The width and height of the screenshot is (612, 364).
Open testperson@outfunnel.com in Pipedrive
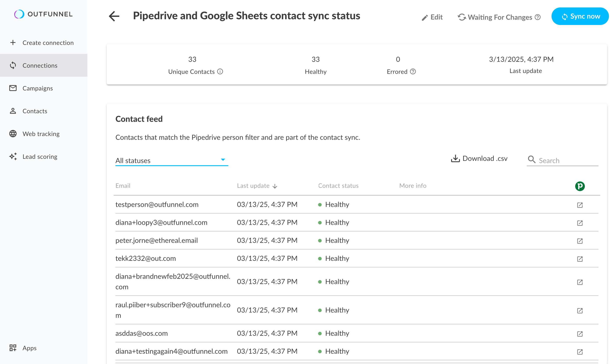click(x=579, y=205)
